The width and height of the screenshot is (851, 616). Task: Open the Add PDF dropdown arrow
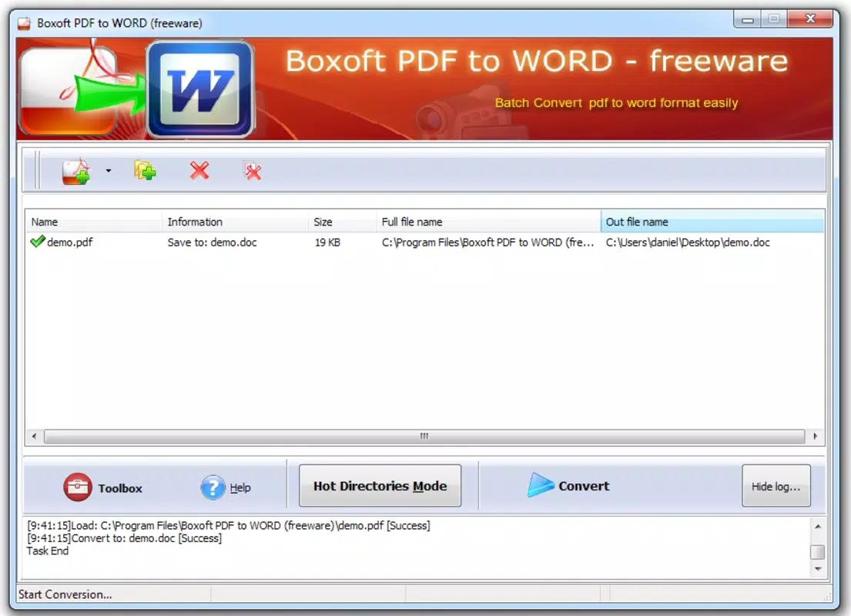[109, 171]
